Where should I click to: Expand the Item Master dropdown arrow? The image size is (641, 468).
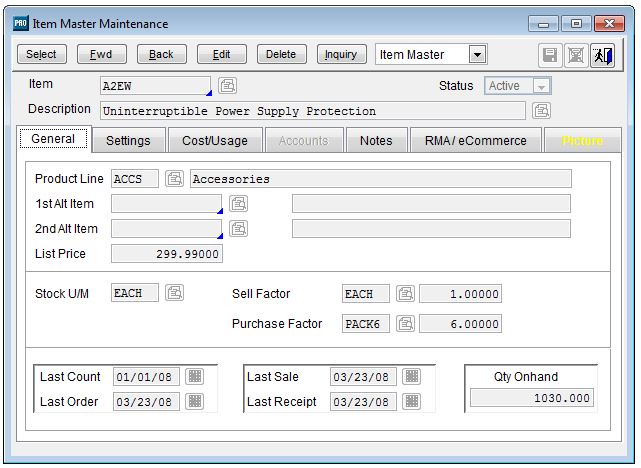pos(477,54)
